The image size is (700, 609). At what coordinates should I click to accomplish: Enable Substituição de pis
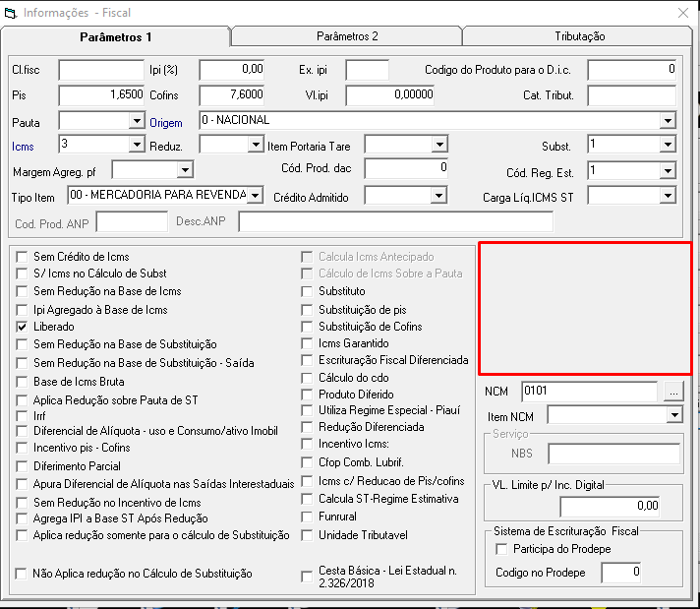click(307, 310)
